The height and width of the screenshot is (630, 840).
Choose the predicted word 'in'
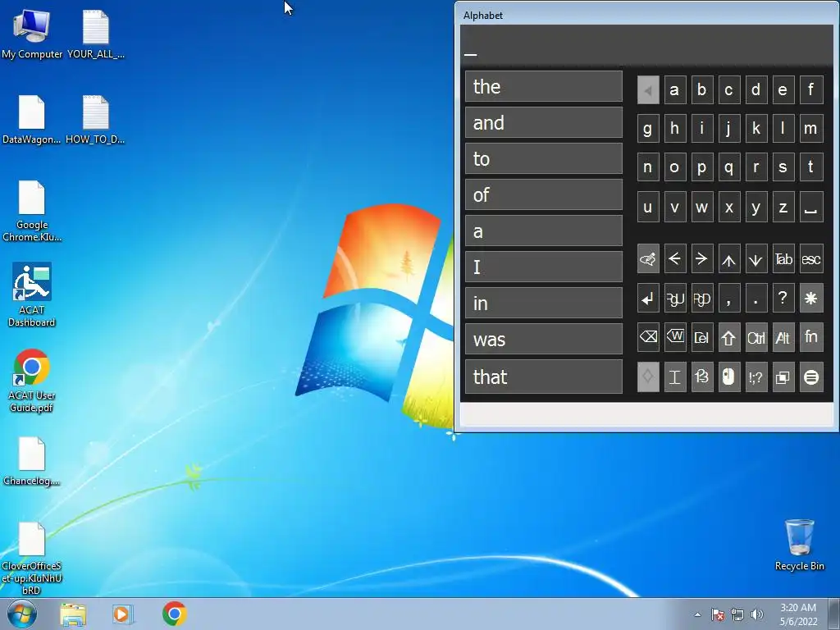pyautogui.click(x=543, y=304)
